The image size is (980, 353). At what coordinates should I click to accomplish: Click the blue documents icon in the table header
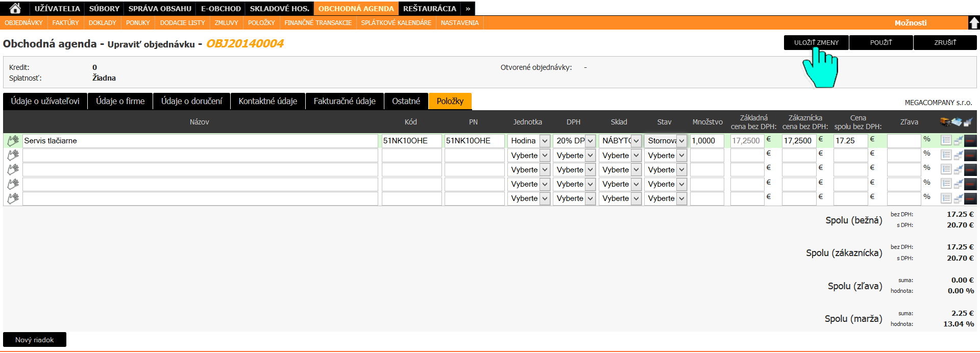click(957, 122)
